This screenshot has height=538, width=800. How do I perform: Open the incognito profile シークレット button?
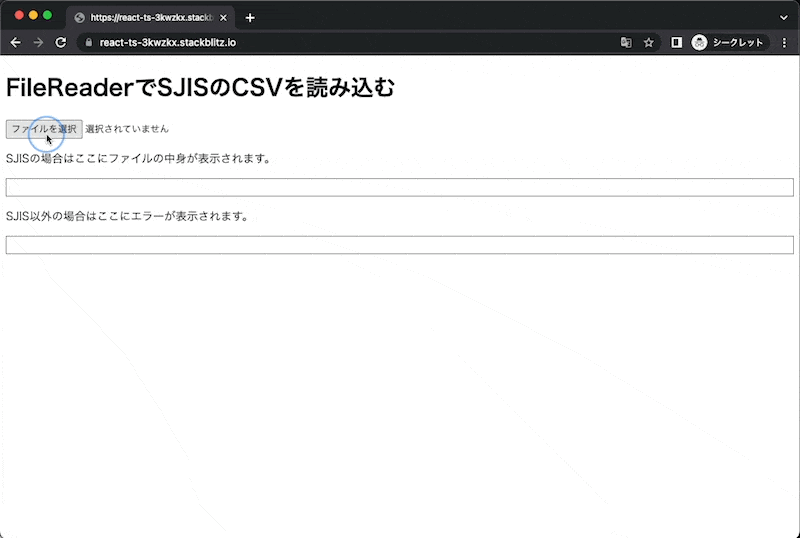[730, 43]
